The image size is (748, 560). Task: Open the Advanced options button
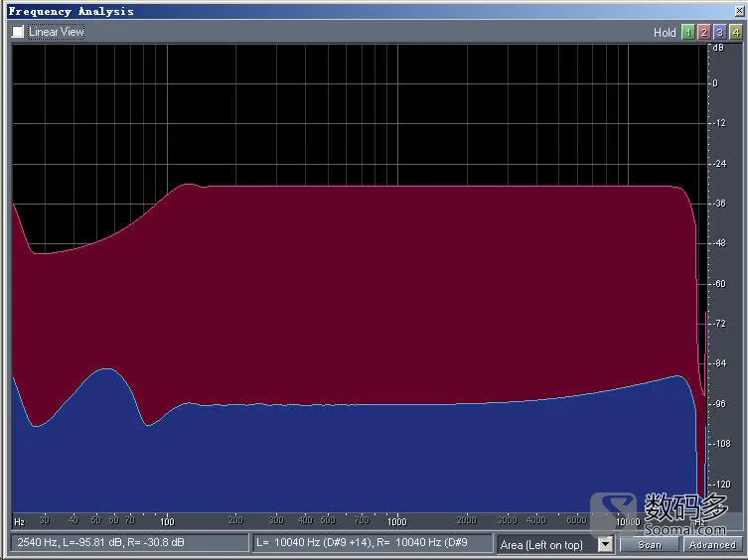[712, 544]
